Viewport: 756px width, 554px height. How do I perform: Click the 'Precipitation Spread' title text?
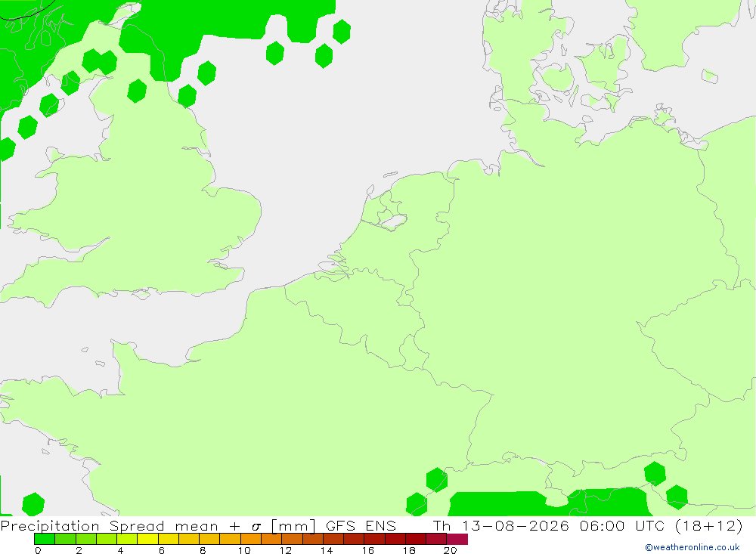tap(82, 526)
